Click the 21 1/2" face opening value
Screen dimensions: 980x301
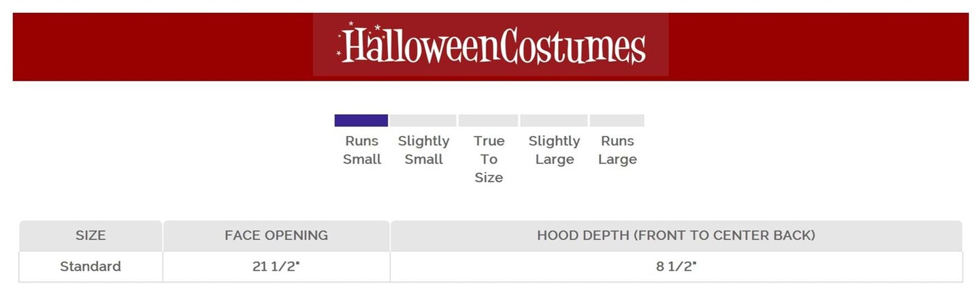pos(276,266)
